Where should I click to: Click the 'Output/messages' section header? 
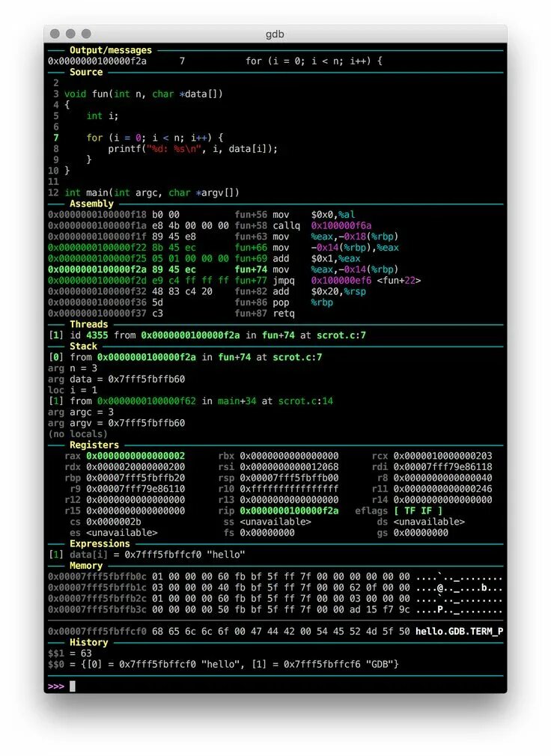point(110,50)
